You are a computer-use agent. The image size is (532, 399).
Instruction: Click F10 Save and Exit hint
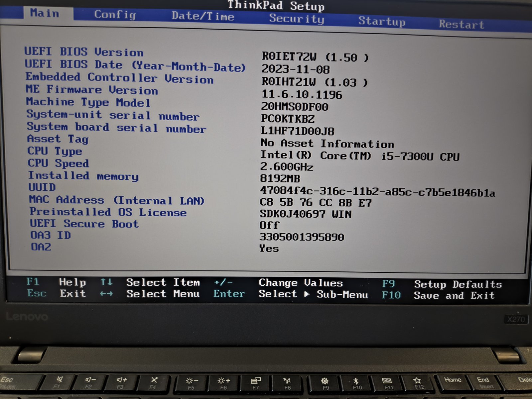tap(438, 295)
